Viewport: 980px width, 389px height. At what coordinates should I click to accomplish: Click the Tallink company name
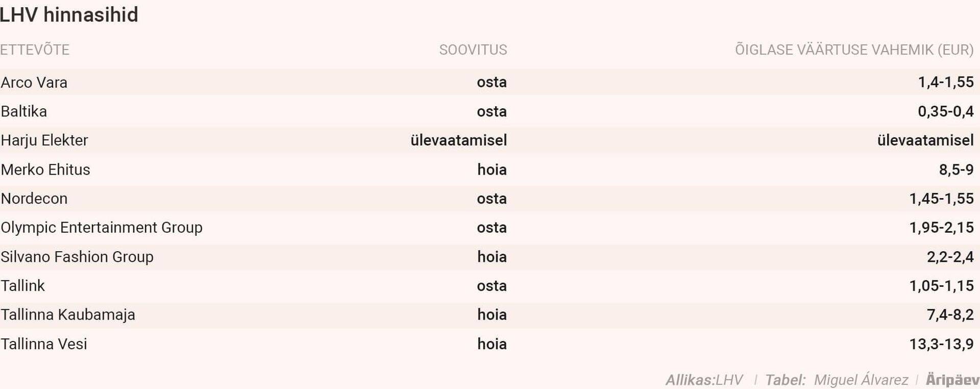[x=23, y=286]
